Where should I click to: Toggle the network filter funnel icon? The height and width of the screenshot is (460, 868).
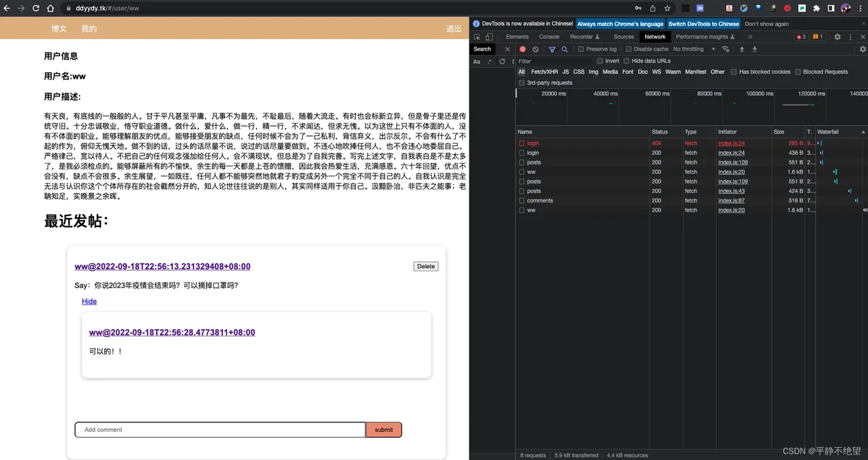552,49
